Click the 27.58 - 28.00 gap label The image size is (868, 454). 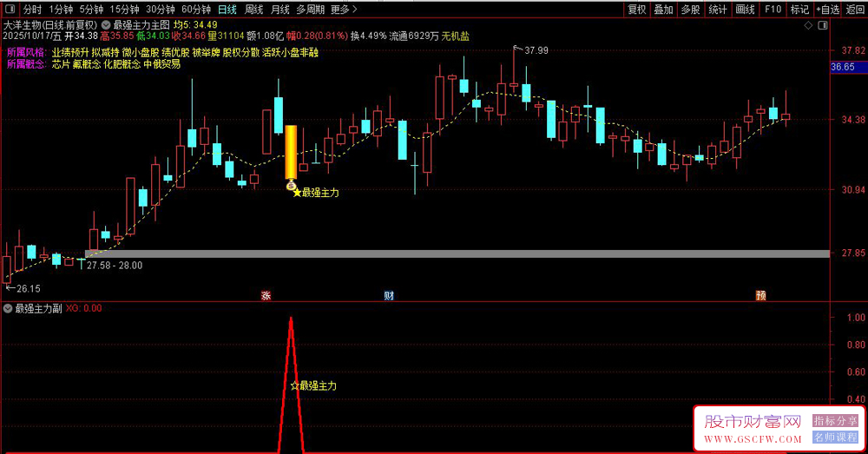click(115, 266)
